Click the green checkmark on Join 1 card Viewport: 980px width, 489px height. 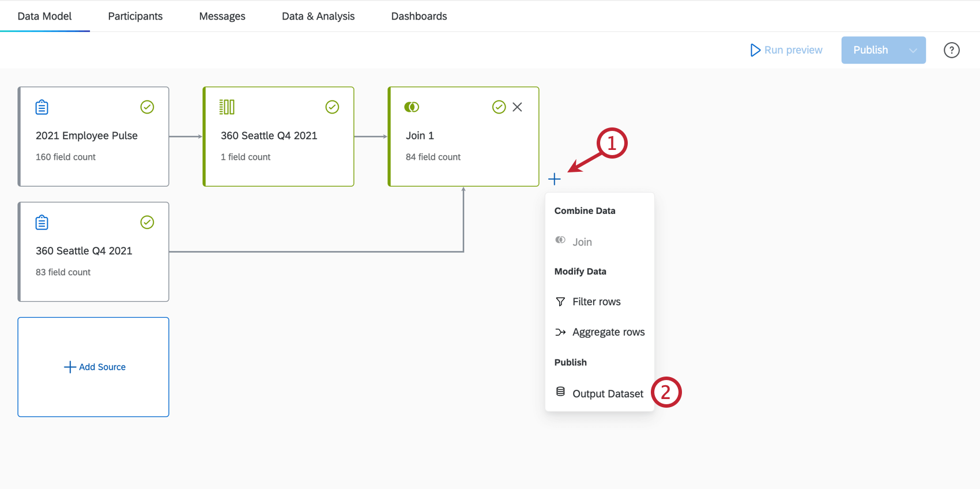[499, 107]
